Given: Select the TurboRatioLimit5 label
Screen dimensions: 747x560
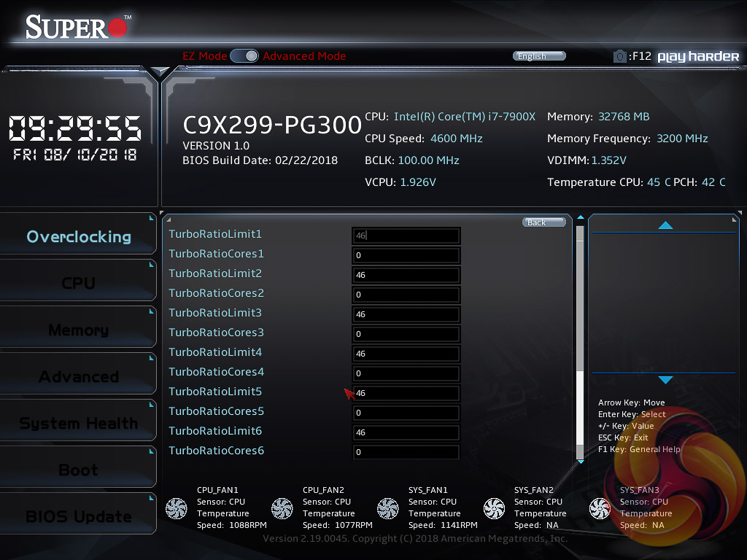Looking at the screenshot, I should point(215,392).
